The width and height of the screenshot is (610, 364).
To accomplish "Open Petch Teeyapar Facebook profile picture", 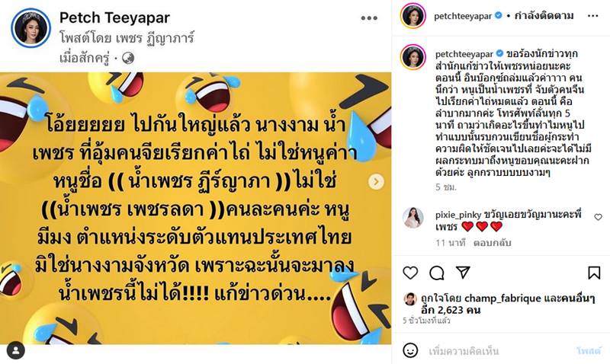I will pyautogui.click(x=30, y=28).
